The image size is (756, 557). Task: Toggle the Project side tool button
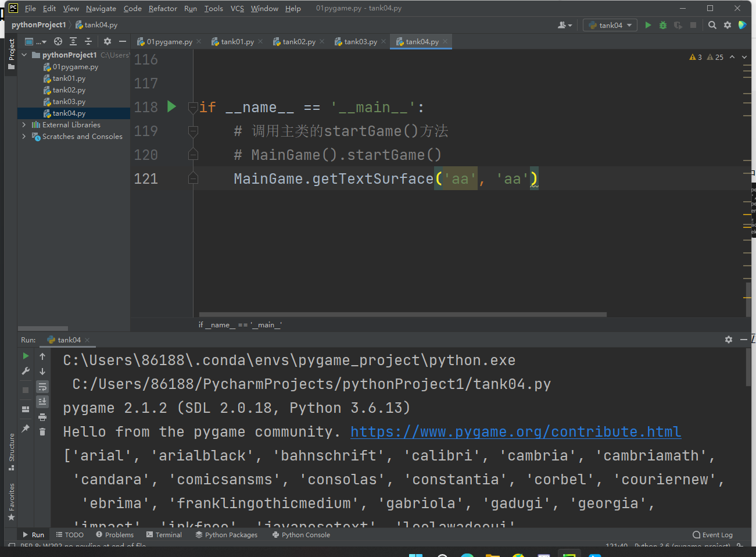pos(11,54)
